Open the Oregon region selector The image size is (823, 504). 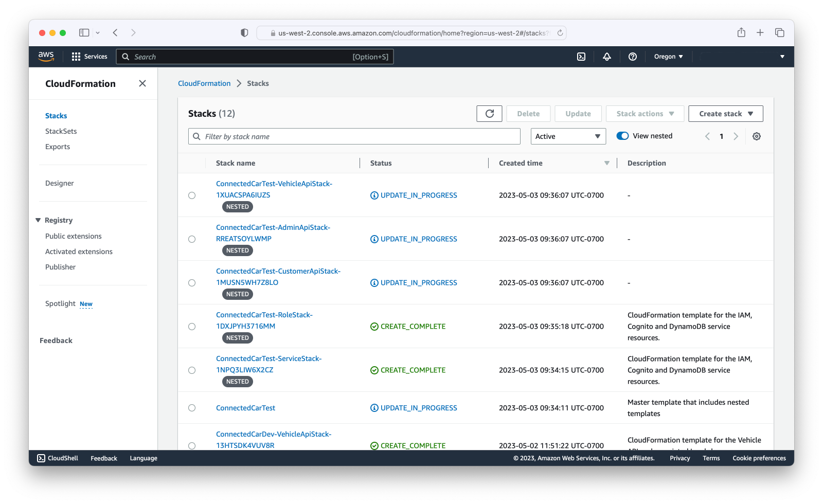pyautogui.click(x=668, y=57)
